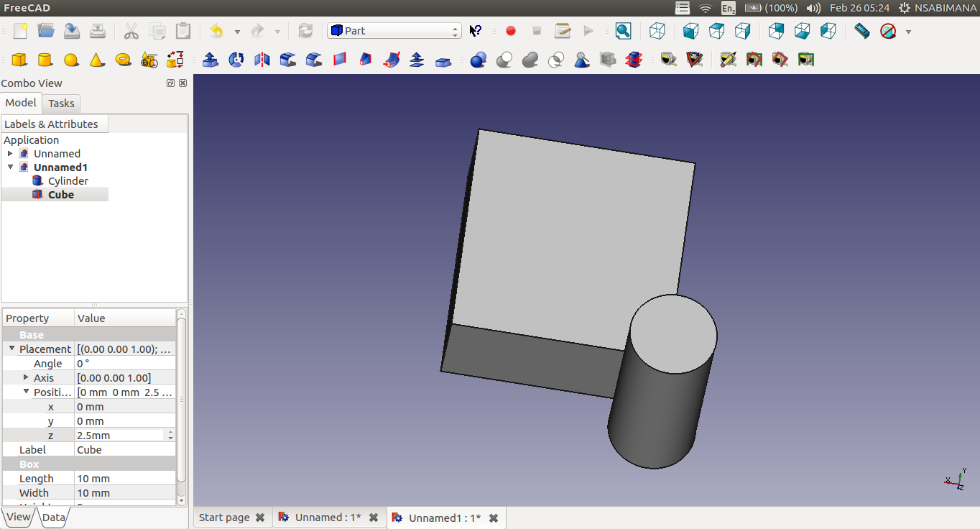The image size is (980, 529).
Task: Create a torus primitive
Action: pos(123,60)
